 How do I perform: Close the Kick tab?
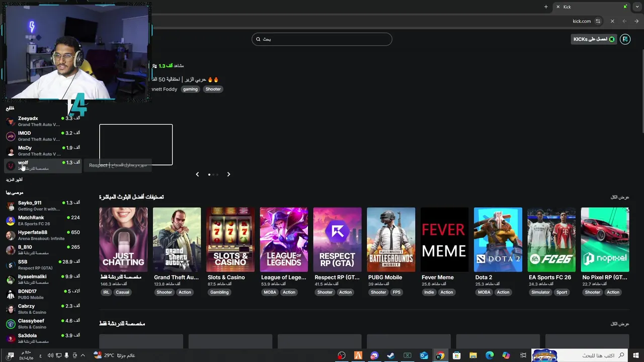(x=558, y=7)
